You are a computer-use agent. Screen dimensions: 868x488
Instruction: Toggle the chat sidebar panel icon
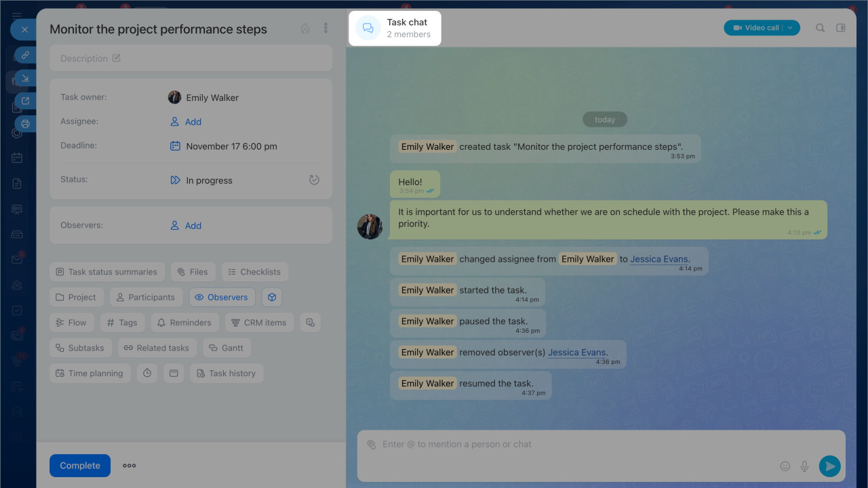point(841,28)
